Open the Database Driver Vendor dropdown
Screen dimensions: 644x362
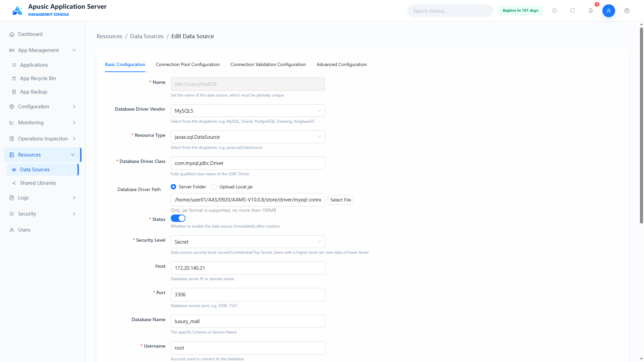tap(248, 111)
